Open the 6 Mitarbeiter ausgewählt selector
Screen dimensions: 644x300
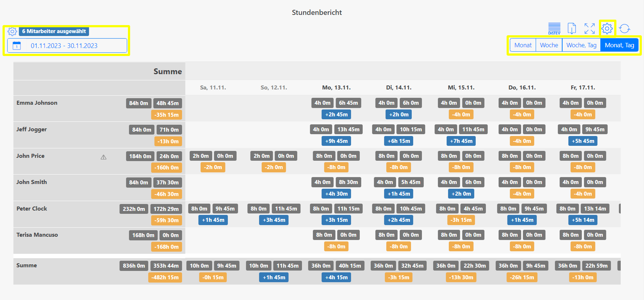pyautogui.click(x=54, y=31)
